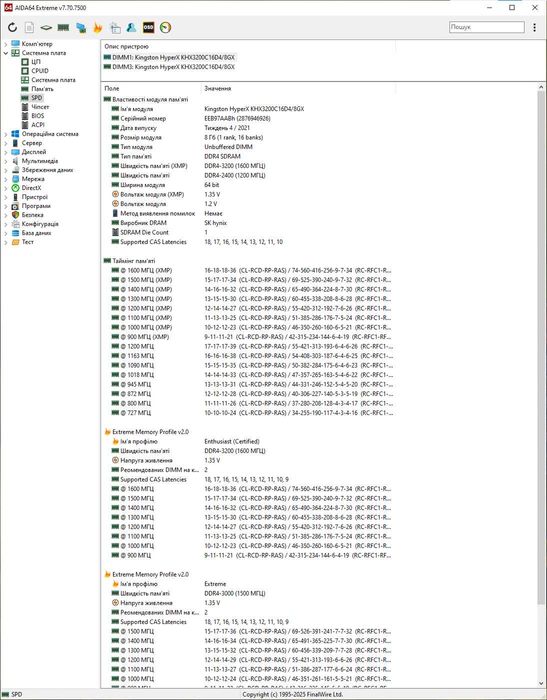The width and height of the screenshot is (547, 700).
Task: Click the Сервер tower icon in tree
Action: pyautogui.click(x=15, y=143)
